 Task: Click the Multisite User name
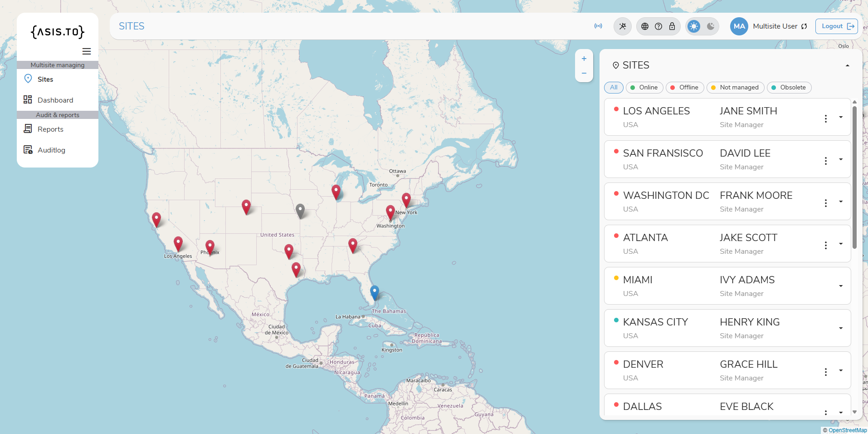click(775, 26)
